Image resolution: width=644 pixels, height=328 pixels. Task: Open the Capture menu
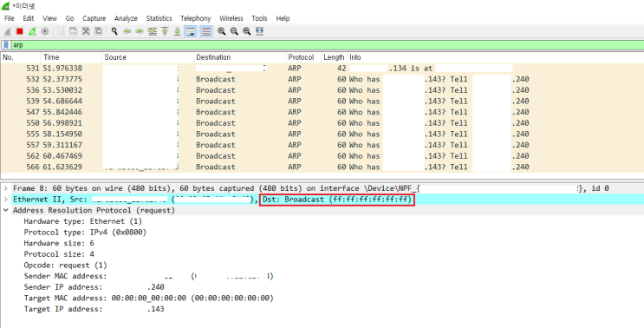94,18
